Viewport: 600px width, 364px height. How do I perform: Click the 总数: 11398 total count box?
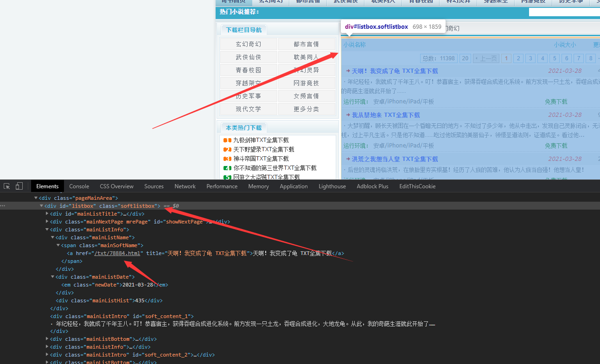pyautogui.click(x=439, y=58)
